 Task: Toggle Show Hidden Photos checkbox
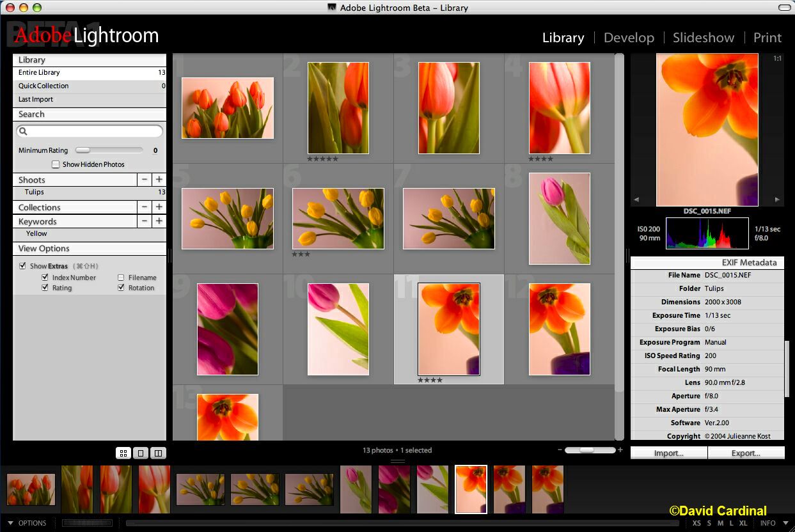click(x=56, y=164)
